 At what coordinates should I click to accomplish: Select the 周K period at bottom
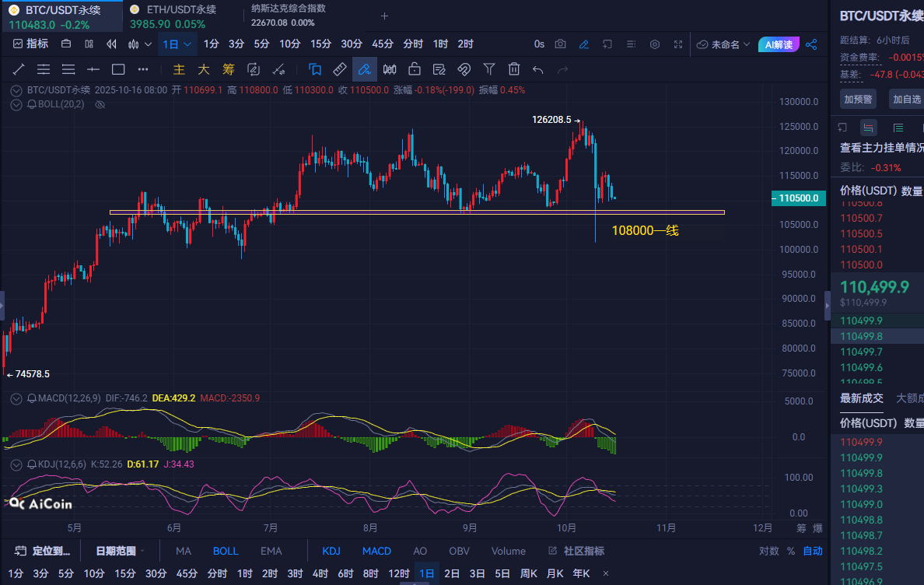[x=529, y=574]
